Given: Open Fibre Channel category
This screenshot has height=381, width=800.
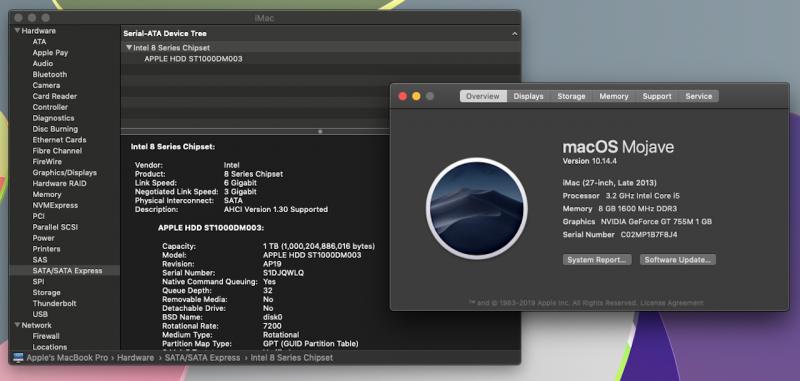Looking at the screenshot, I should pos(57,150).
